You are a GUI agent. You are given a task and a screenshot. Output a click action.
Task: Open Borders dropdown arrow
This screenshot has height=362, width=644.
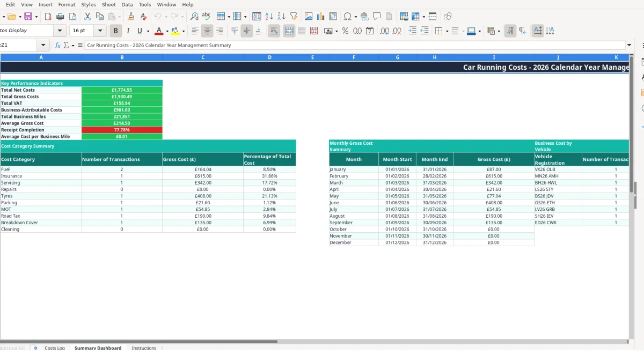(447, 31)
